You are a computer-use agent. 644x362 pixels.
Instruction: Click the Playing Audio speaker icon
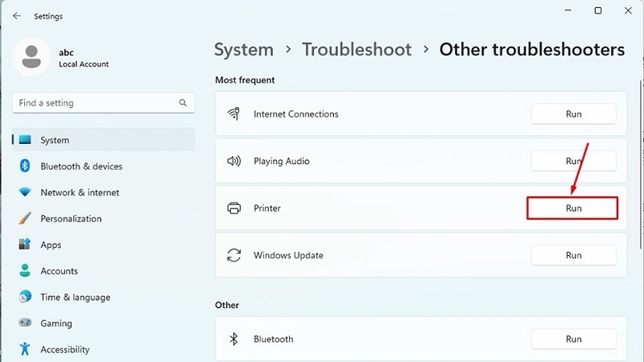point(233,161)
